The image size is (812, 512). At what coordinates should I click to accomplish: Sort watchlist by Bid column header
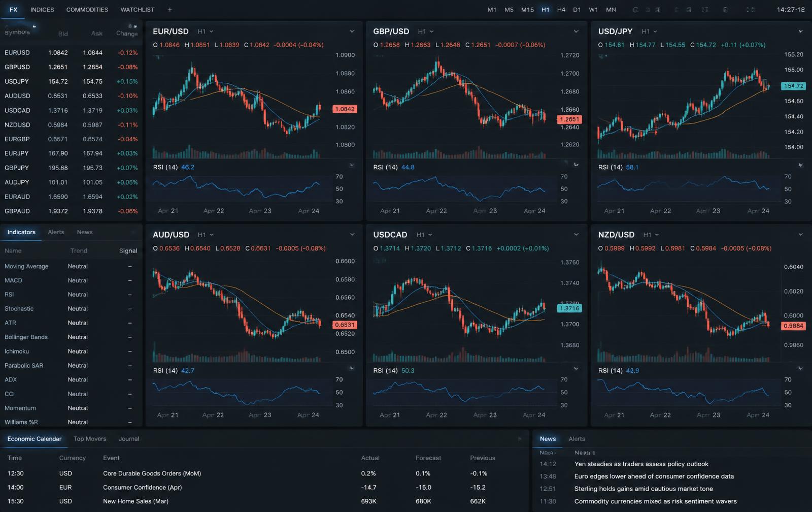63,34
